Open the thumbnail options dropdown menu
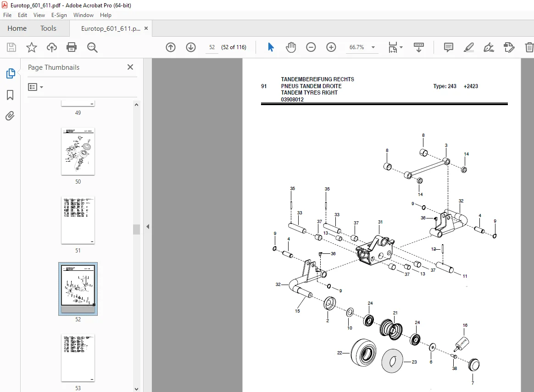Viewport: 534px width, 392px height. tap(35, 87)
